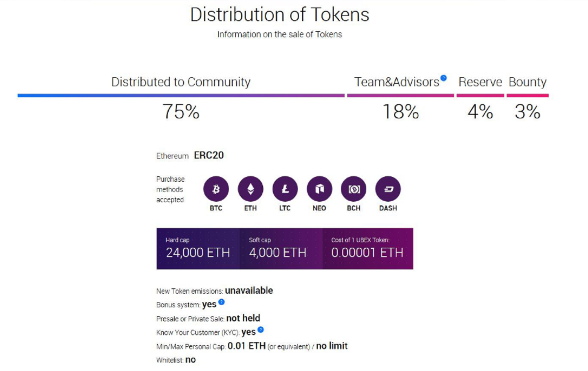Open the Team&Advisors info tooltip icon
The width and height of the screenshot is (588, 371).
pyautogui.click(x=444, y=78)
